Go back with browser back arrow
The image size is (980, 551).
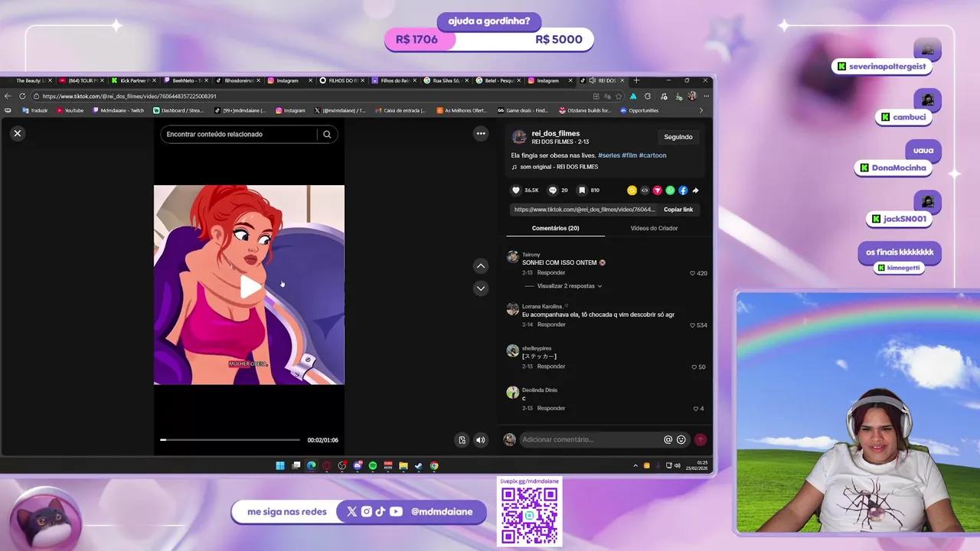pos(8,96)
